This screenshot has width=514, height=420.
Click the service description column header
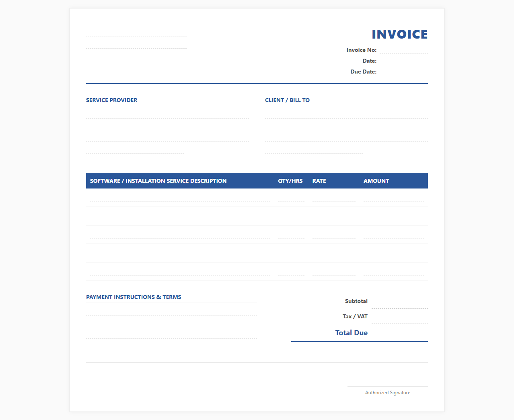pyautogui.click(x=158, y=181)
